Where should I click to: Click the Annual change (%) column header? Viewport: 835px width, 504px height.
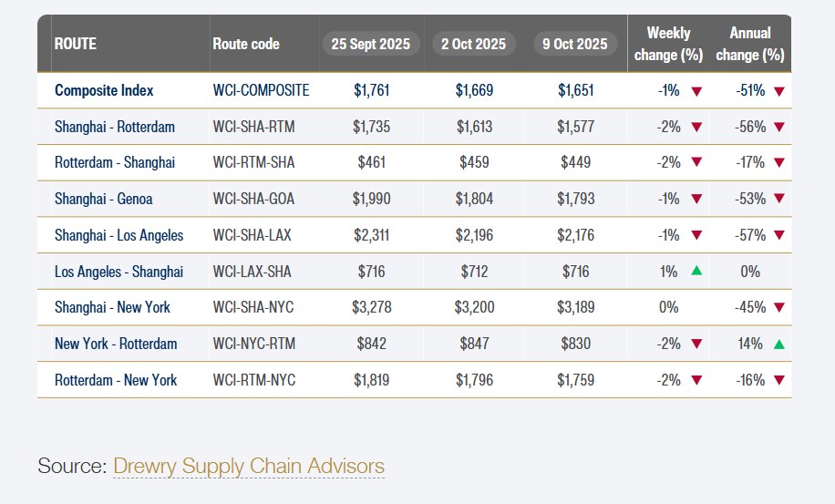[x=750, y=44]
